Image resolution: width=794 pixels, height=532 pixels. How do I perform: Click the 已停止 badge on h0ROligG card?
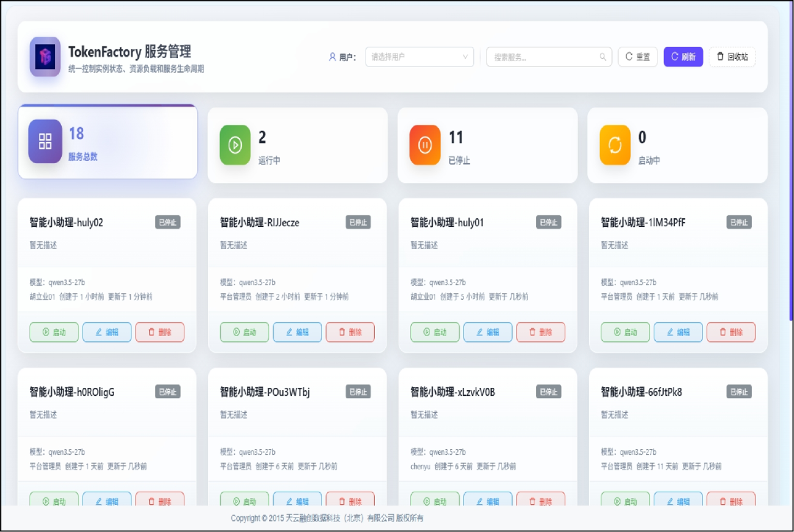point(168,392)
